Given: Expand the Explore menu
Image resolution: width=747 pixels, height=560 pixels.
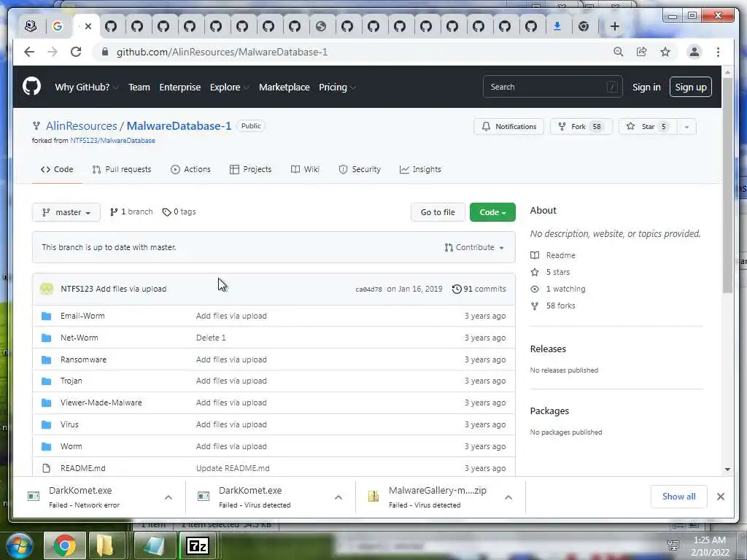Looking at the screenshot, I should tap(229, 87).
